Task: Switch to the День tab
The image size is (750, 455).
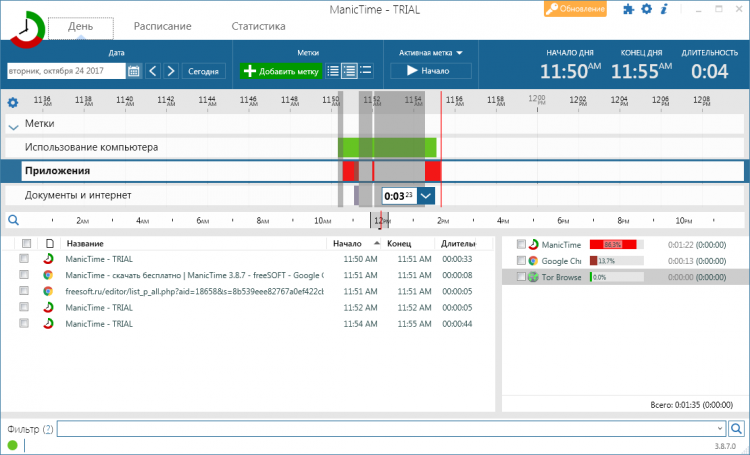Action: pyautogui.click(x=80, y=26)
